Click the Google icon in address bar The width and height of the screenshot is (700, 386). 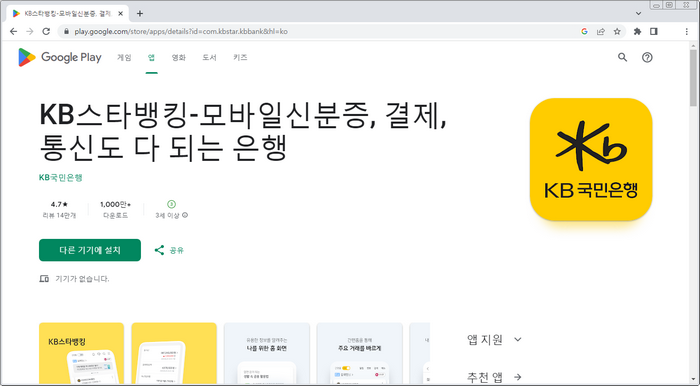coord(584,31)
